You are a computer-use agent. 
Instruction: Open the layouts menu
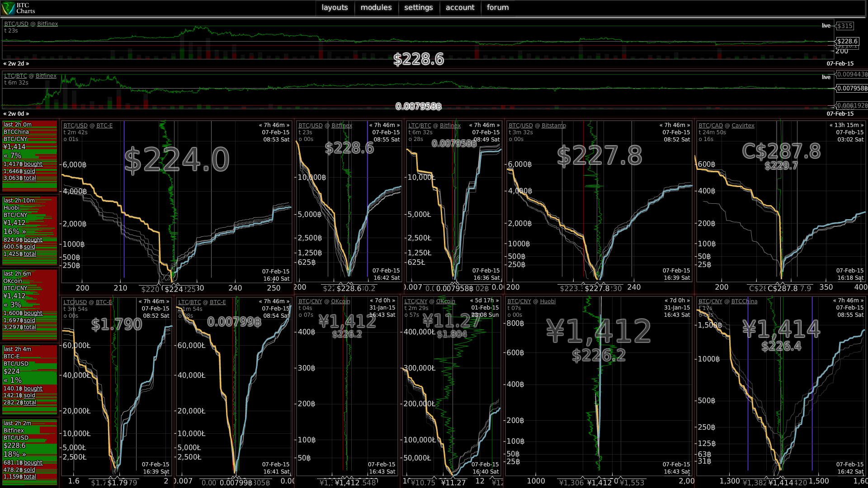[335, 7]
